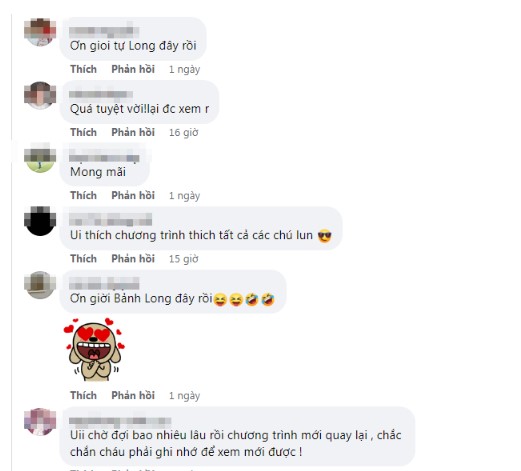Like the 'các chú lun' comment
Viewport: 521px width, 471px height.
(x=83, y=259)
